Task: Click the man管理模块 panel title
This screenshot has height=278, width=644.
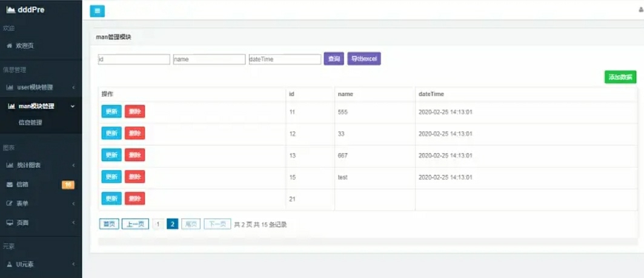Action: pos(113,37)
